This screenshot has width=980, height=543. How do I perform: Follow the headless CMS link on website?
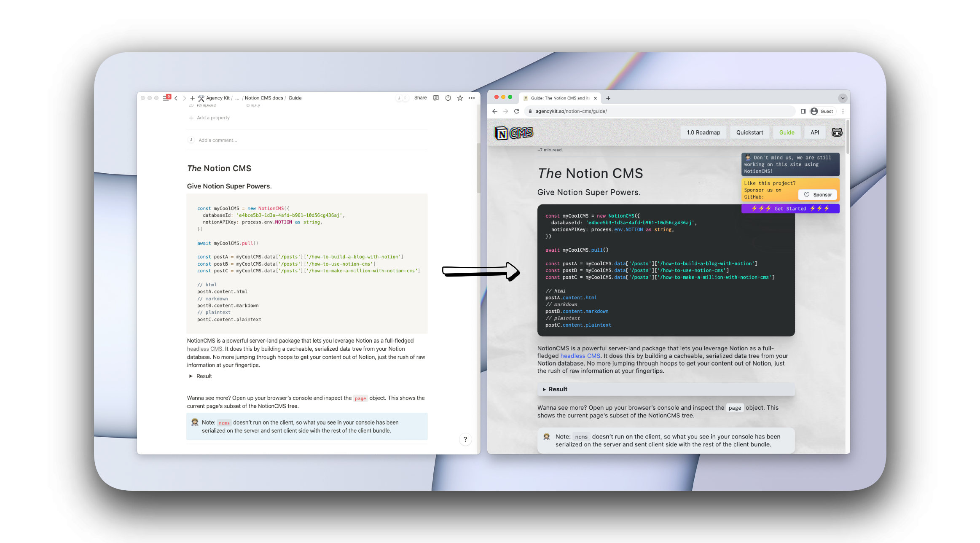click(x=580, y=356)
